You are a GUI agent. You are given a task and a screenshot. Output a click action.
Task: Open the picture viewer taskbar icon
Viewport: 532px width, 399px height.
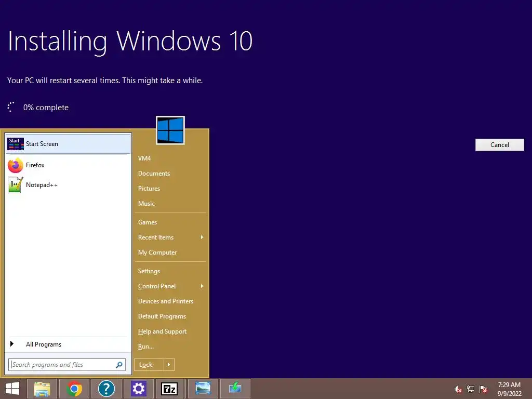[203, 389]
